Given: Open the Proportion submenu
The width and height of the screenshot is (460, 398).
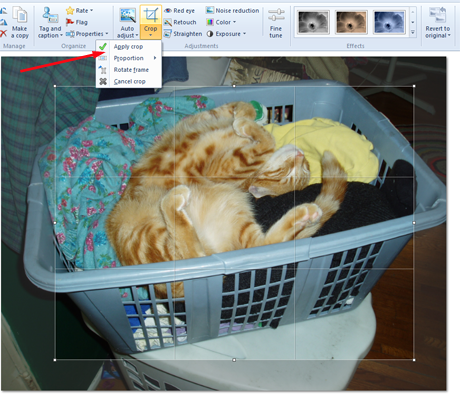Looking at the screenshot, I should tap(129, 58).
